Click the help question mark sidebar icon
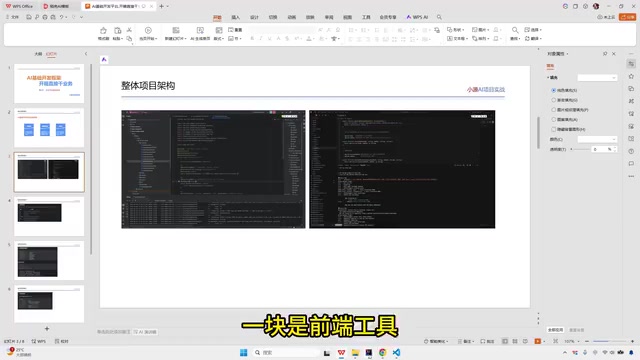The image size is (640, 360). [631, 151]
